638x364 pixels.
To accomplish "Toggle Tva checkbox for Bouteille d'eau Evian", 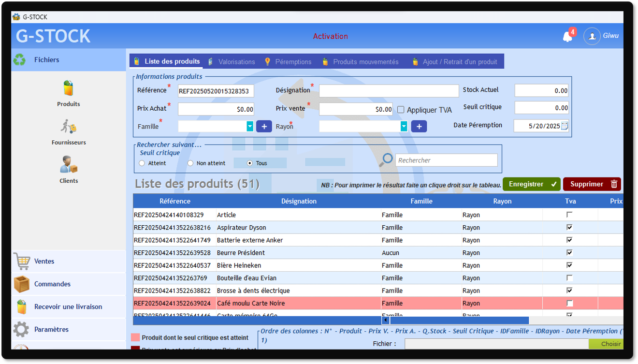I will tap(570, 278).
